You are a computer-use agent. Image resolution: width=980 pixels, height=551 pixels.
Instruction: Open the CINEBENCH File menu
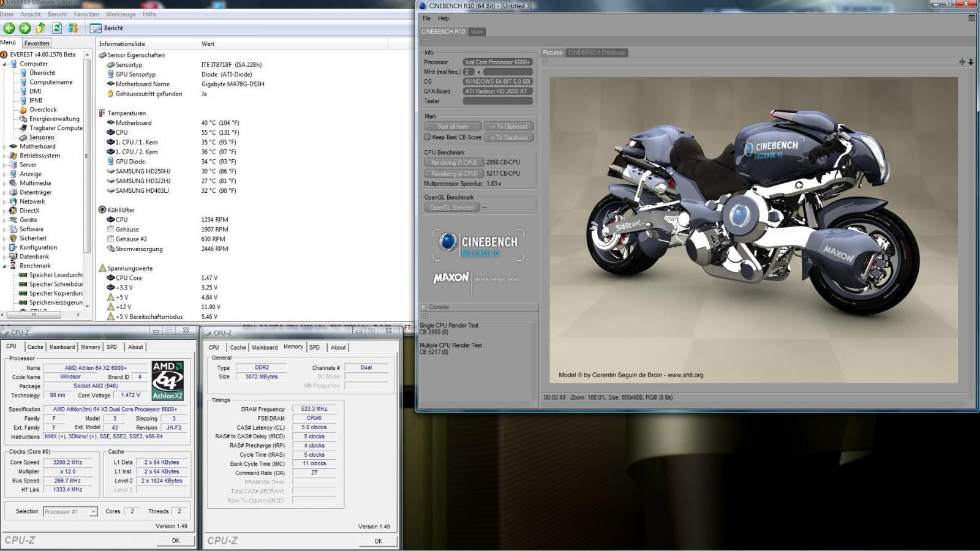pos(426,18)
